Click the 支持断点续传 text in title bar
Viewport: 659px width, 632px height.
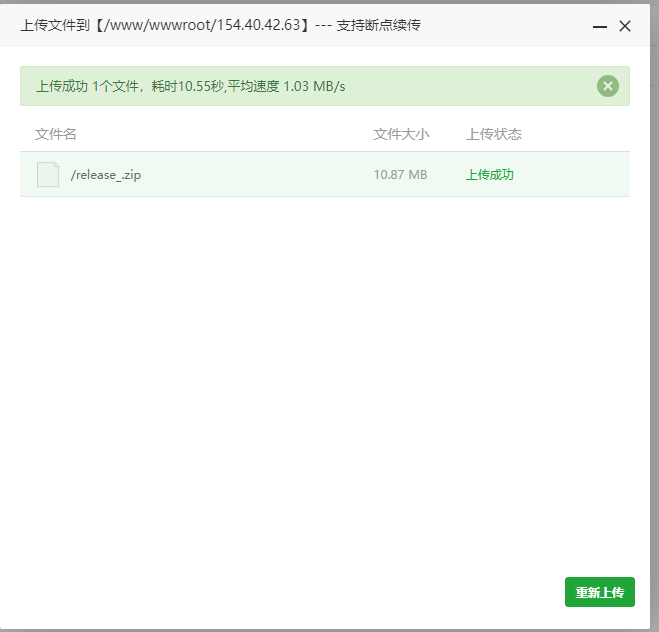coord(379,25)
